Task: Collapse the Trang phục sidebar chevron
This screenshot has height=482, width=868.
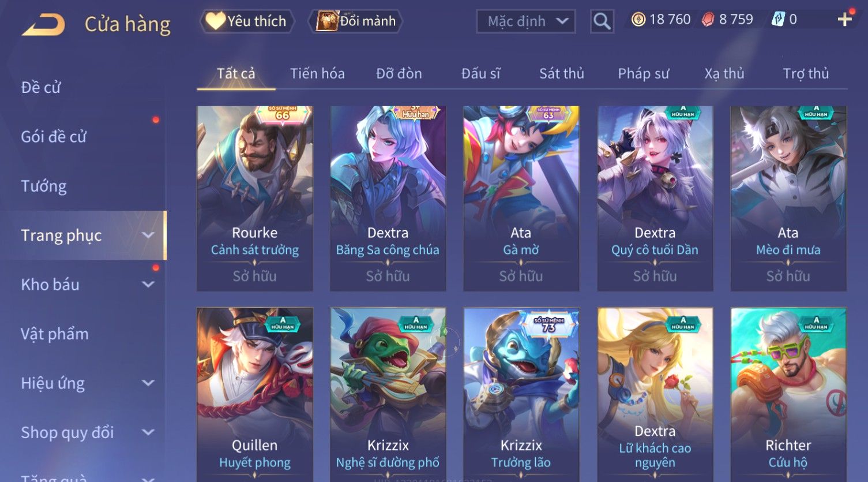Action: point(148,235)
